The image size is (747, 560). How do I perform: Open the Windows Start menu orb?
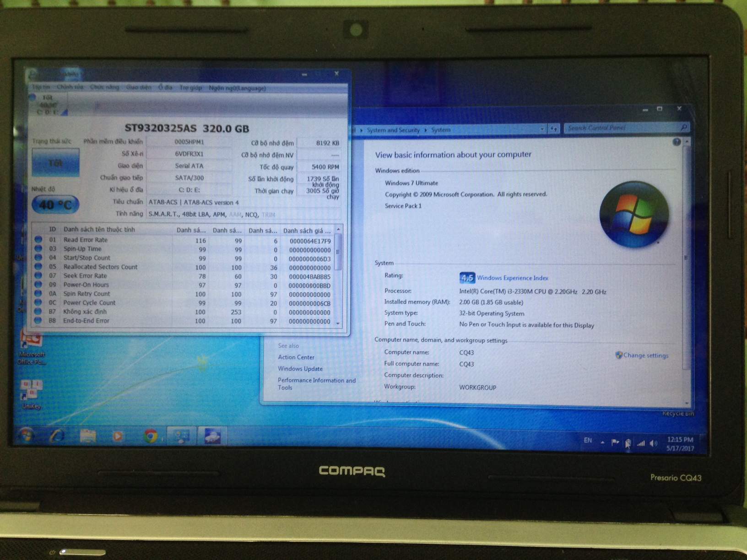pyautogui.click(x=26, y=435)
